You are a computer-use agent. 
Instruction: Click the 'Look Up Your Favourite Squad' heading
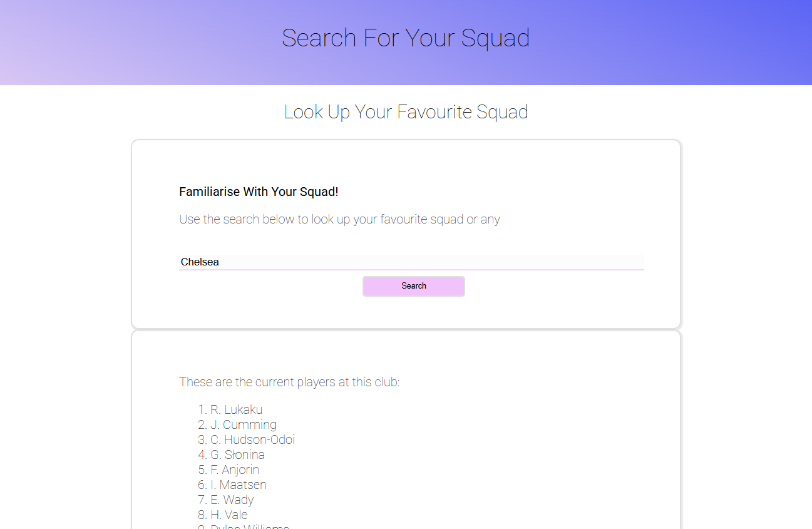(x=406, y=112)
